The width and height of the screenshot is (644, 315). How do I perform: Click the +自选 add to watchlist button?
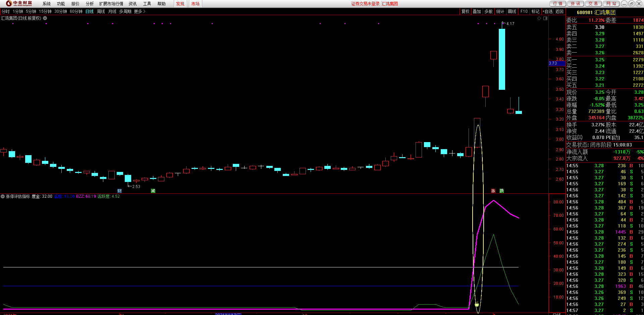(547, 11)
